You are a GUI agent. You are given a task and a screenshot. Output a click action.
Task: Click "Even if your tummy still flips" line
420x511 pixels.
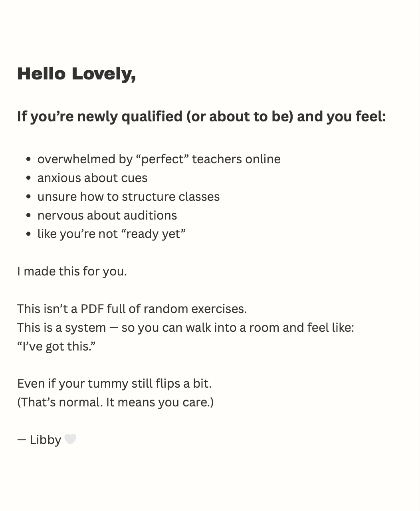(114, 383)
